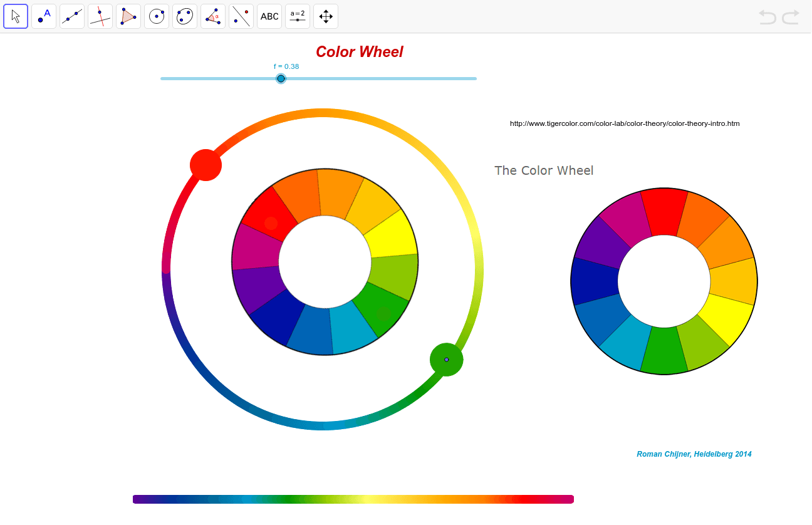This screenshot has height=525, width=812.
Task: Select the Point tool
Action: click(x=44, y=16)
